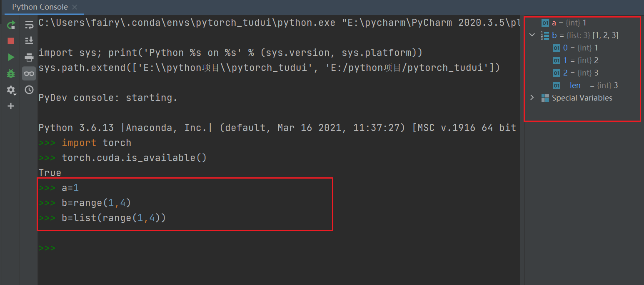Screen dimensions: 644x285
Task: Expand the Special Variables node
Action: tap(532, 98)
